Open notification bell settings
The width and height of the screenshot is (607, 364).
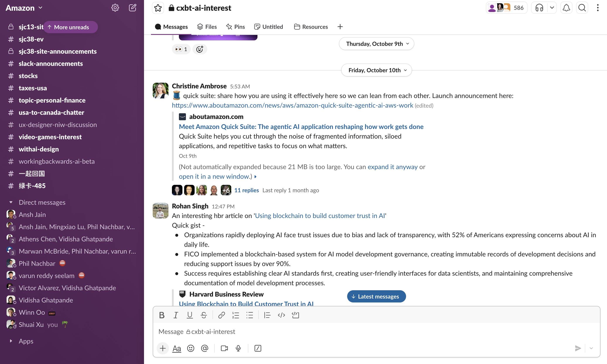[566, 8]
